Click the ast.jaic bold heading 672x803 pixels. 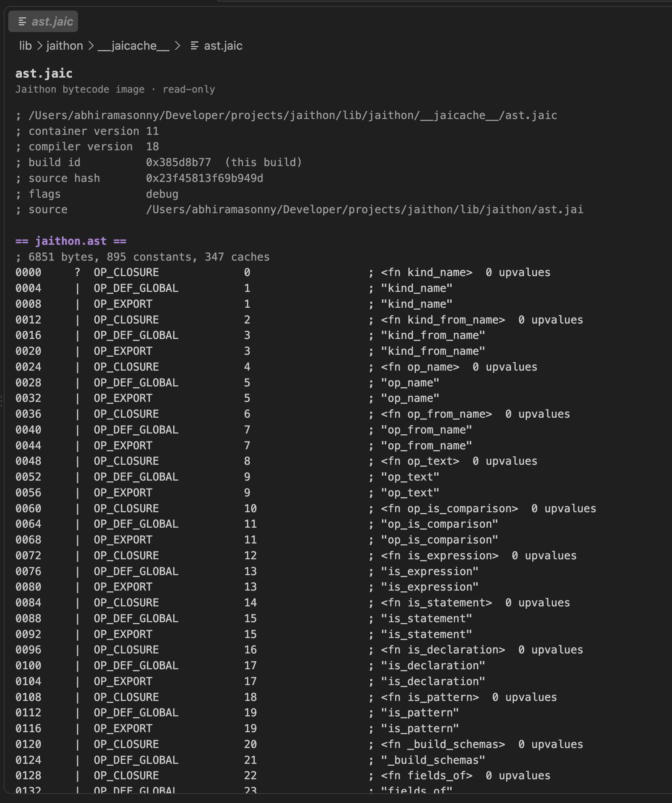(x=44, y=73)
